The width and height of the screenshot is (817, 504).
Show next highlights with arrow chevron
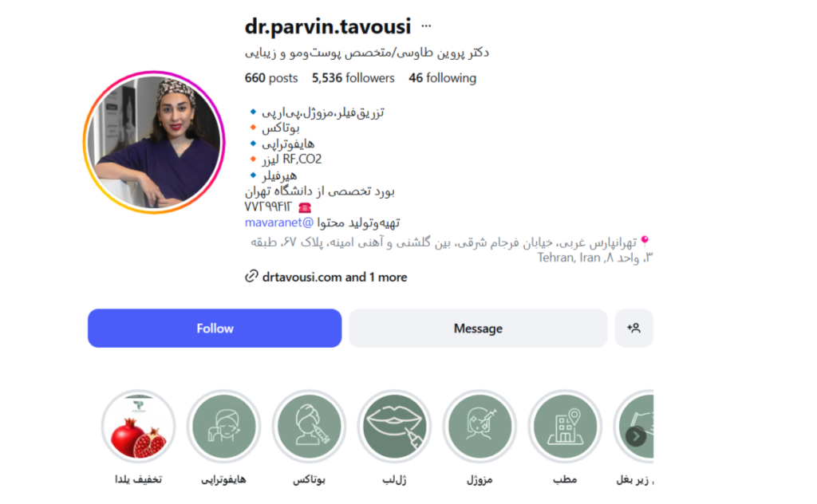click(636, 435)
